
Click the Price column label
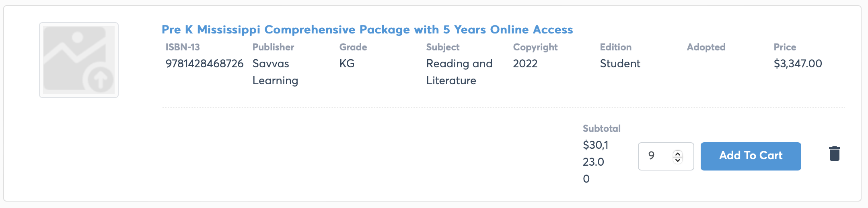[x=785, y=47]
